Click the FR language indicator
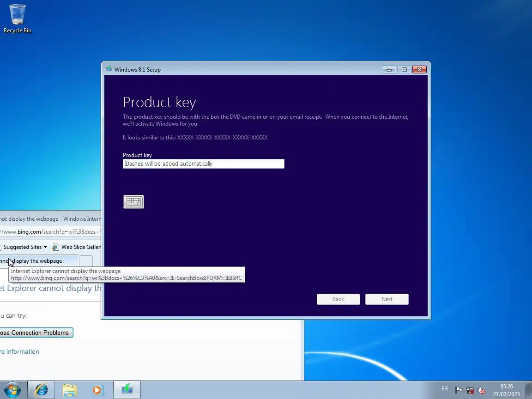Viewport: 532px width, 399px height. coord(445,389)
